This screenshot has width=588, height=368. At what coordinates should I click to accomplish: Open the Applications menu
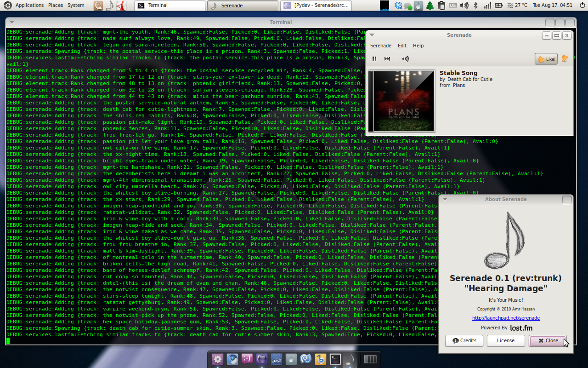[x=29, y=5]
